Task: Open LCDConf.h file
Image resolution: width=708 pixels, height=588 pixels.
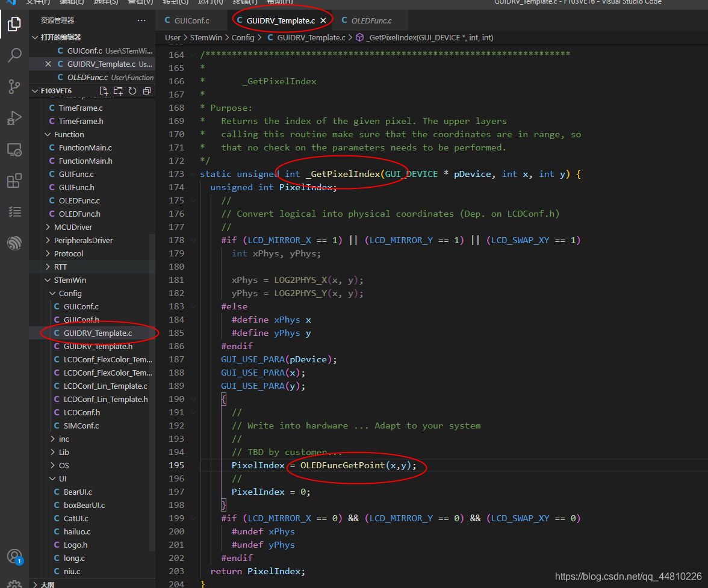Action: coord(82,412)
